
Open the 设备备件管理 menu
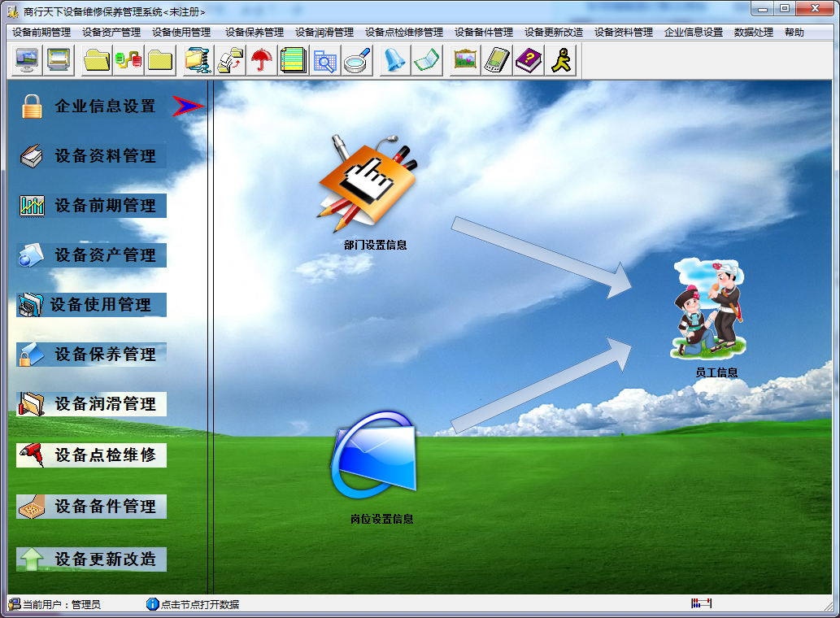[x=484, y=33]
